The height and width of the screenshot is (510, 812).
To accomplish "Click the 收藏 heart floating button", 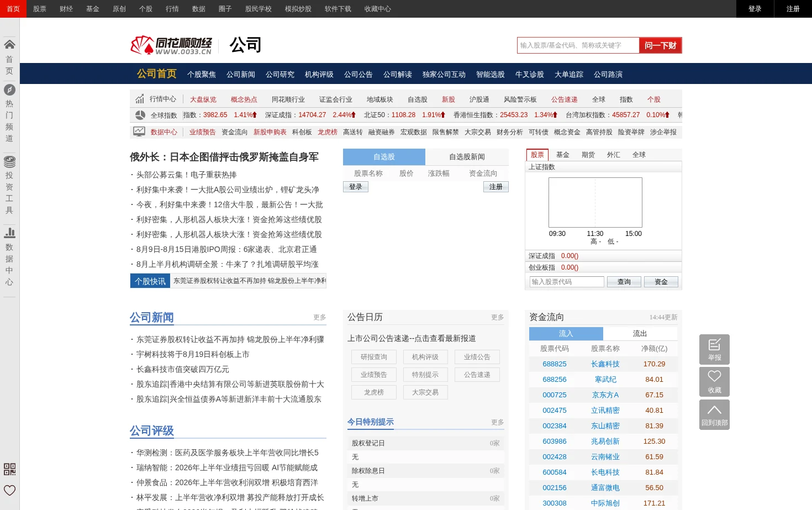I will pyautogui.click(x=714, y=382).
